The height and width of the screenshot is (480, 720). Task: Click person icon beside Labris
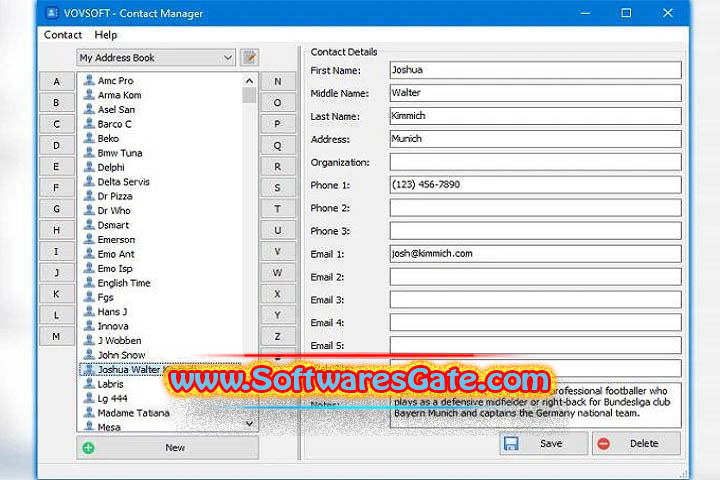[89, 384]
